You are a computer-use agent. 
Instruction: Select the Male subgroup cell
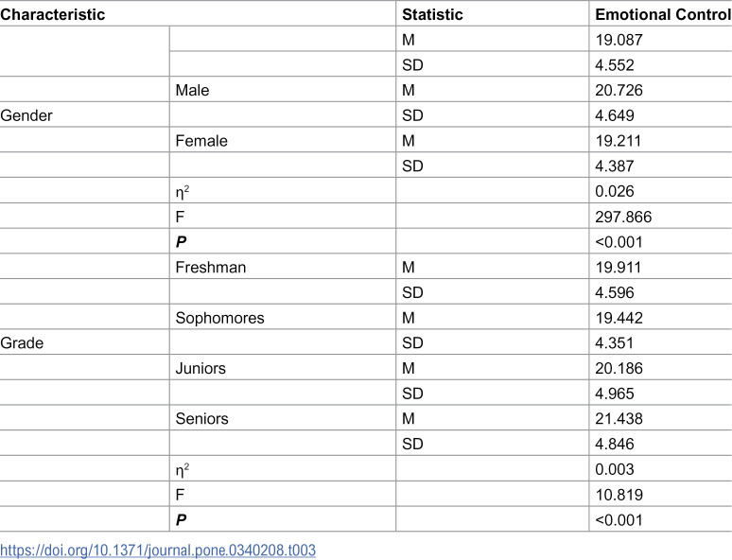click(x=192, y=90)
